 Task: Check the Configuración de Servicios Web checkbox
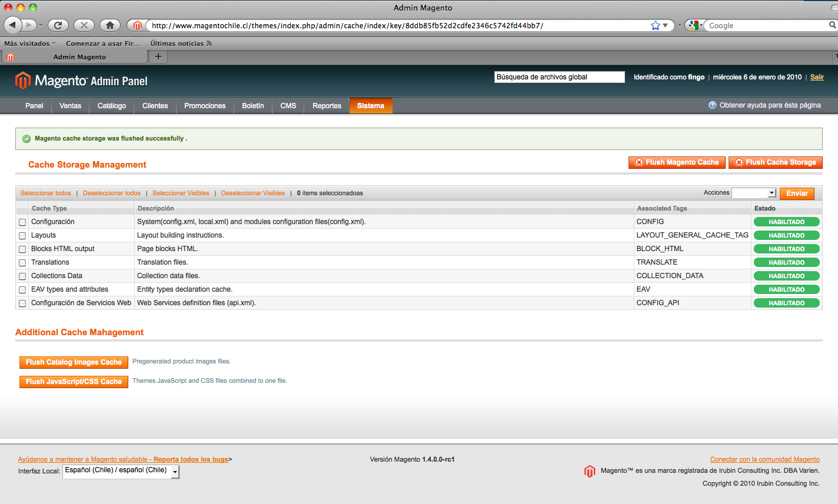22,303
